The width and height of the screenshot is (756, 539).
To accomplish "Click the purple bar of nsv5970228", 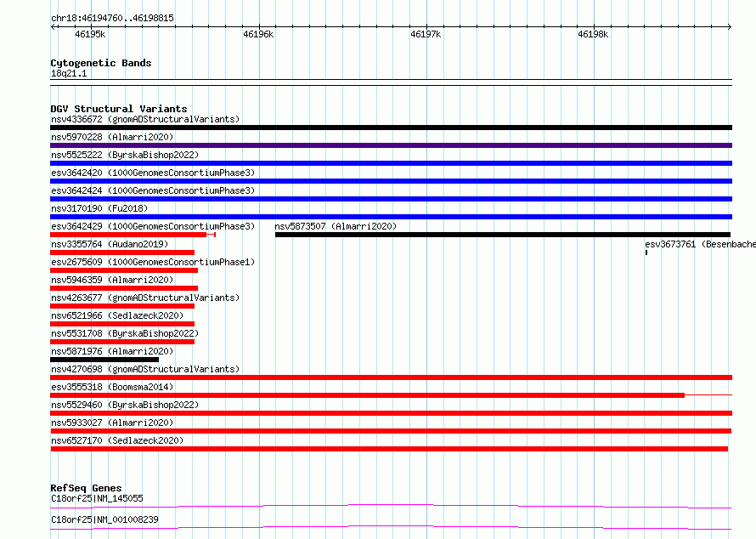I will tap(391, 145).
